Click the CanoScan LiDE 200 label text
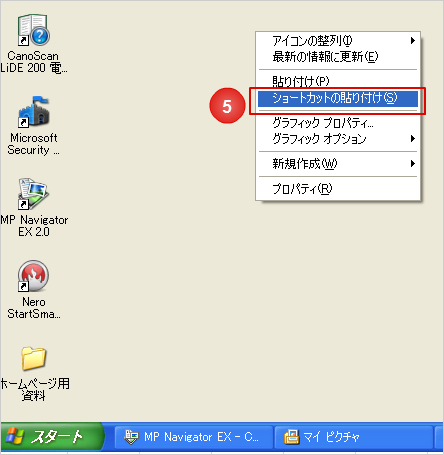Viewport: 444px width, 455px height. point(33,62)
